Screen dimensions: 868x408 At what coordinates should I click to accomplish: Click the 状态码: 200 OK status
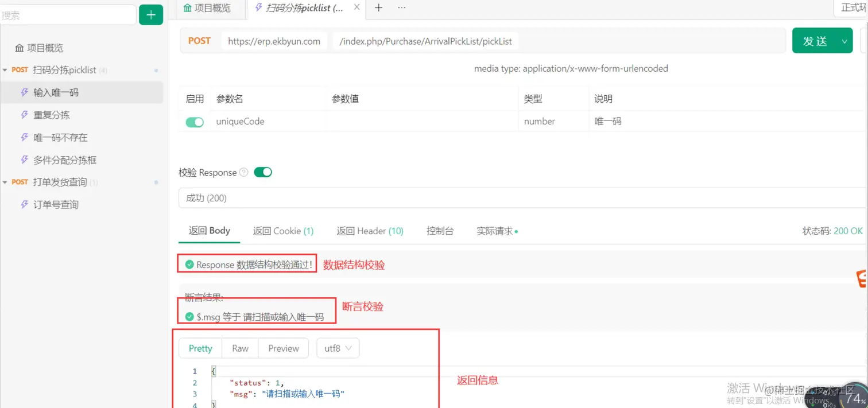(832, 231)
